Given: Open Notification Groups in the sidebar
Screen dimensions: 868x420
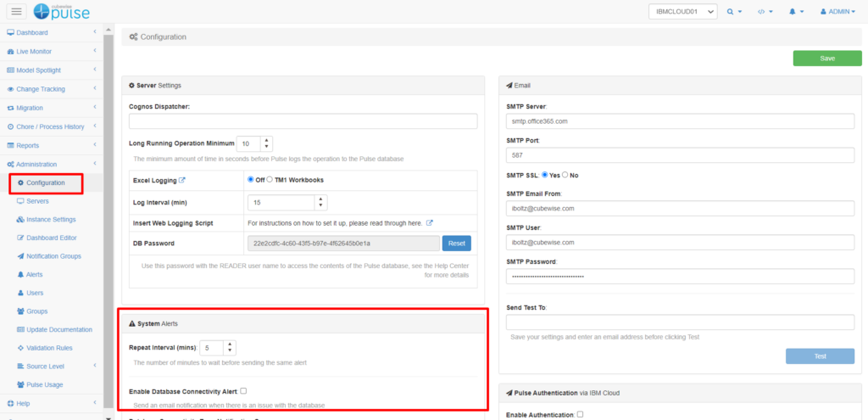Looking at the screenshot, I should [x=53, y=256].
